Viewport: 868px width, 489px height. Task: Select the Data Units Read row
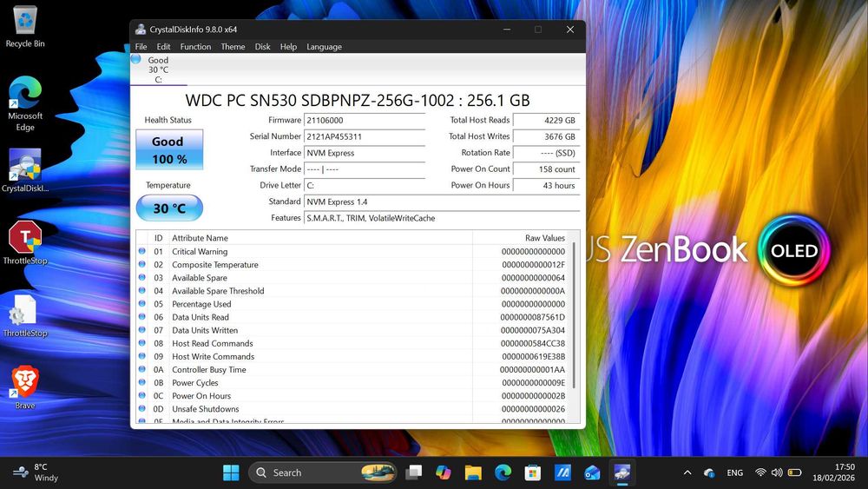(x=353, y=317)
